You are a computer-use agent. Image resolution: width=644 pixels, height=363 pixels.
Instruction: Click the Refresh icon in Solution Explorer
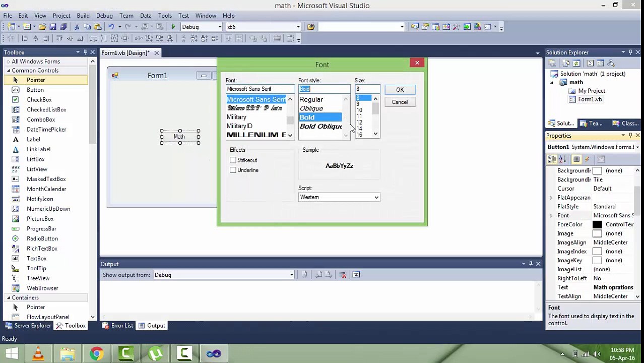click(576, 63)
